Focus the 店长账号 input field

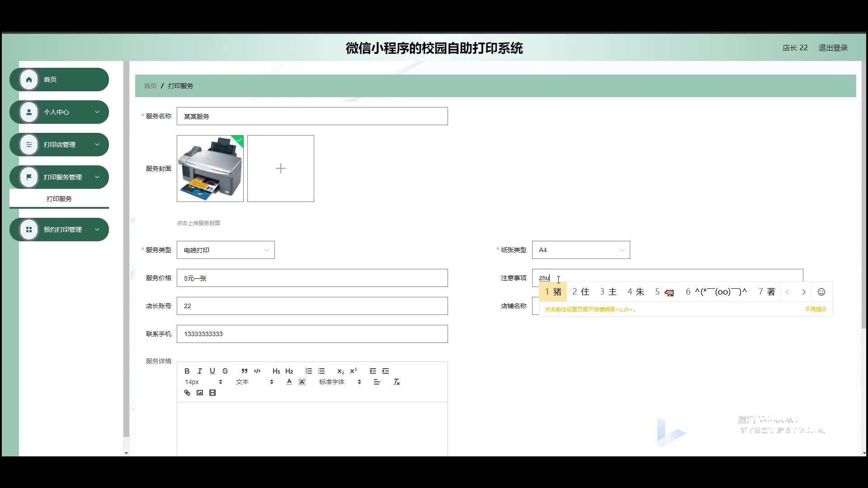click(x=312, y=306)
